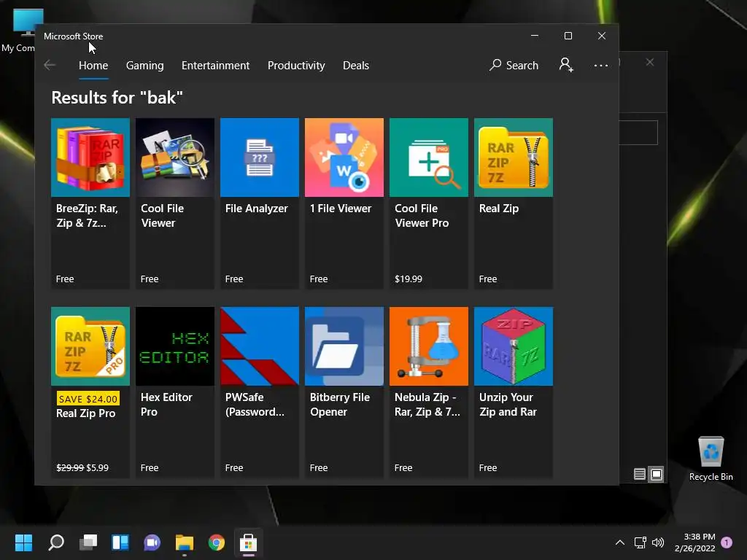Open the Cool File Viewer Pro icon

point(429,157)
